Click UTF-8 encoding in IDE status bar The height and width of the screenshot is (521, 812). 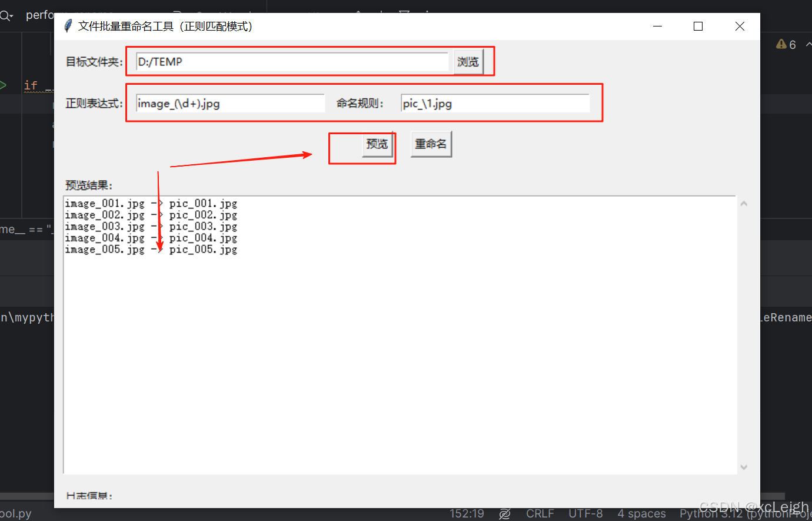tap(585, 513)
